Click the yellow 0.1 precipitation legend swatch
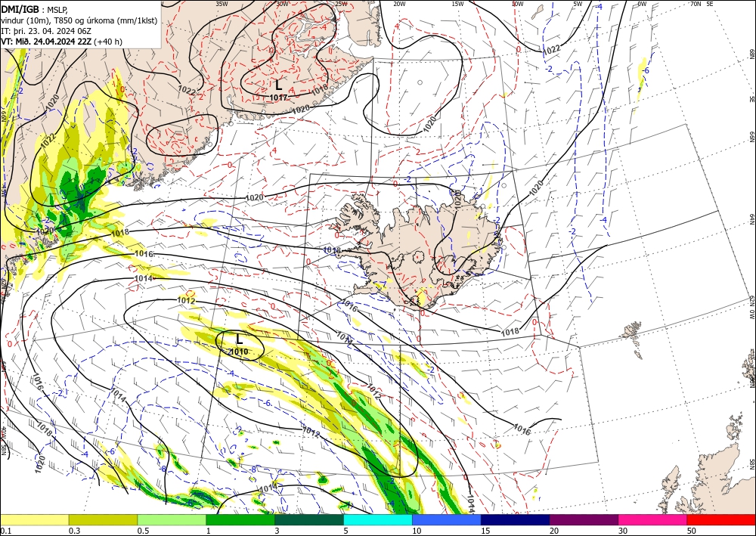 pyautogui.click(x=34, y=519)
